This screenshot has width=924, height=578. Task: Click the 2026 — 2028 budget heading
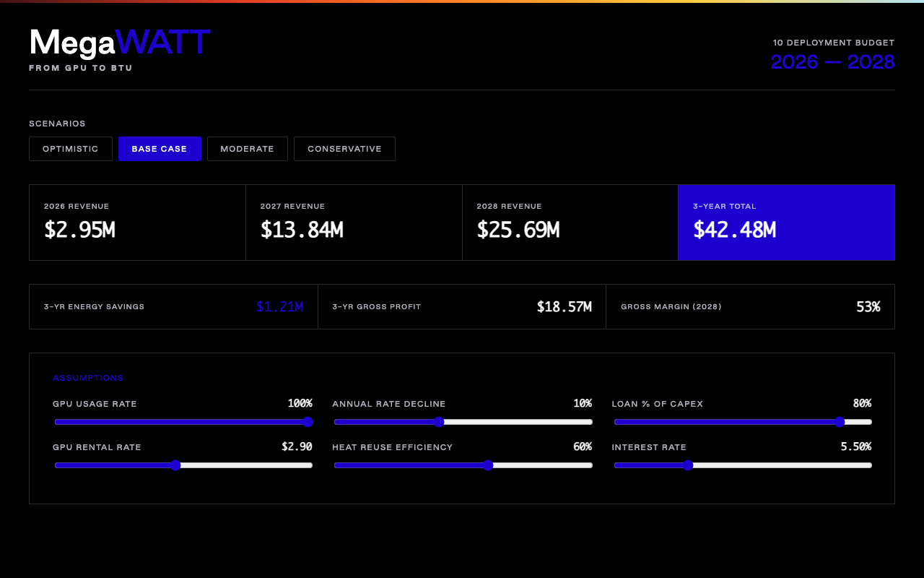pos(832,62)
